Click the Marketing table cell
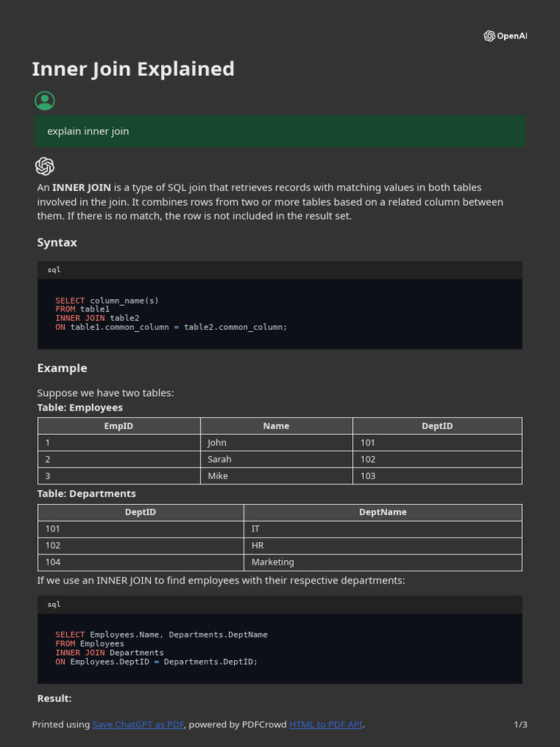Screen dimensions: 560x747 pos(273,562)
